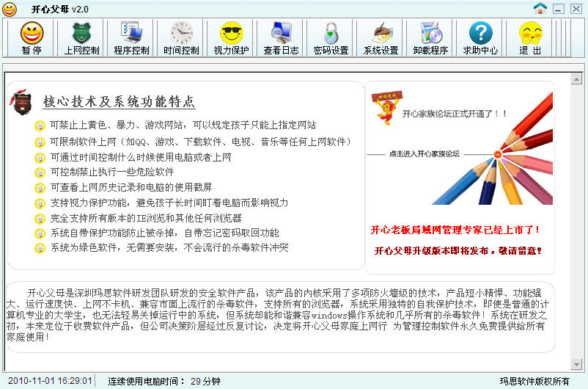Screen dimensions: 588x389
Task: Open 视力保护 eyesight protection
Action: (231, 34)
